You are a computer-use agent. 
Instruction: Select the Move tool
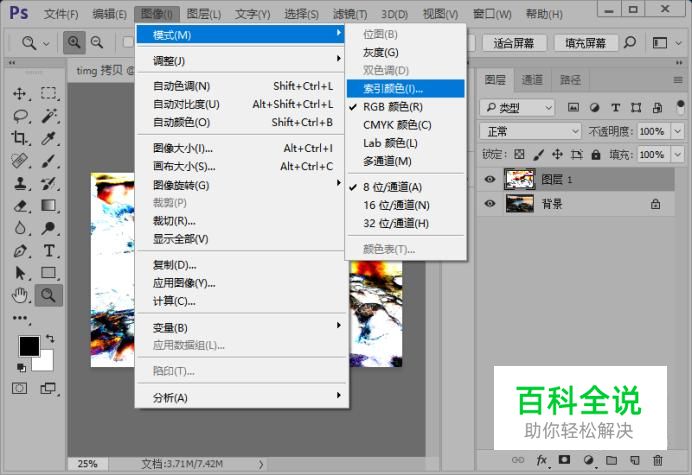pyautogui.click(x=19, y=94)
